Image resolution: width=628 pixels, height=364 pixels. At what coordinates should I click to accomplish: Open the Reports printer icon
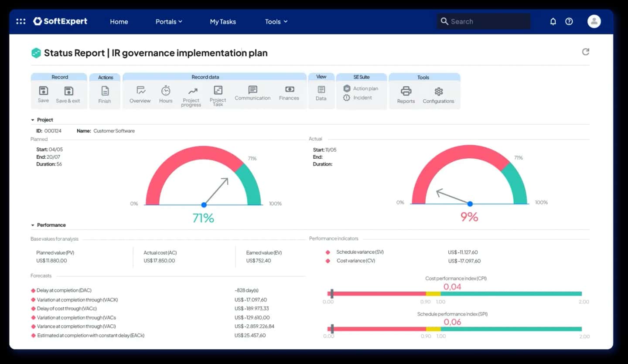click(x=406, y=91)
